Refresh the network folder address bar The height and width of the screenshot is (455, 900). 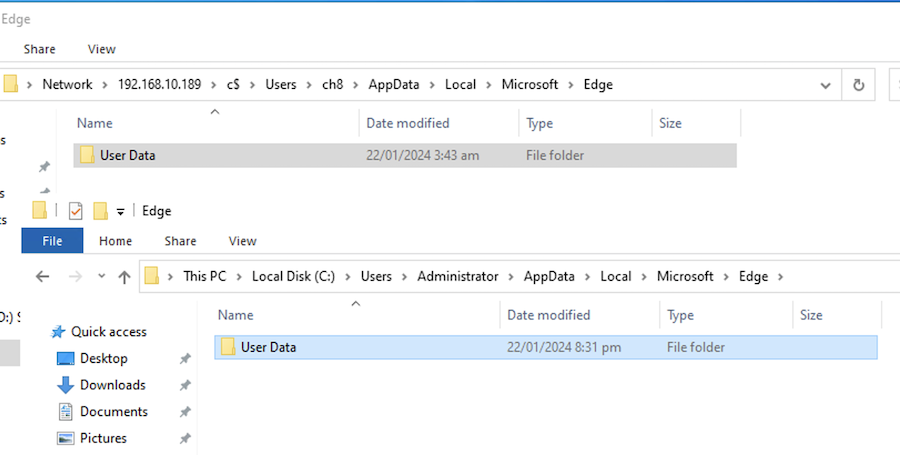858,85
